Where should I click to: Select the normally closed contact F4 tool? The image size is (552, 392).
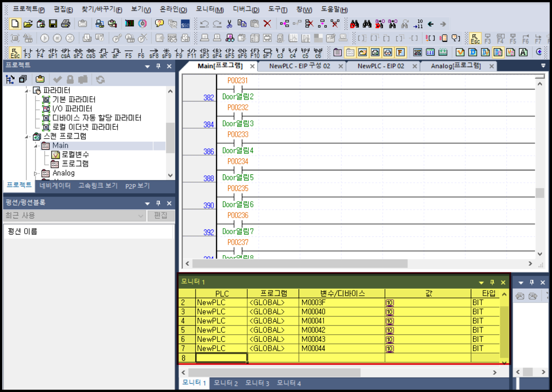[x=40, y=52]
